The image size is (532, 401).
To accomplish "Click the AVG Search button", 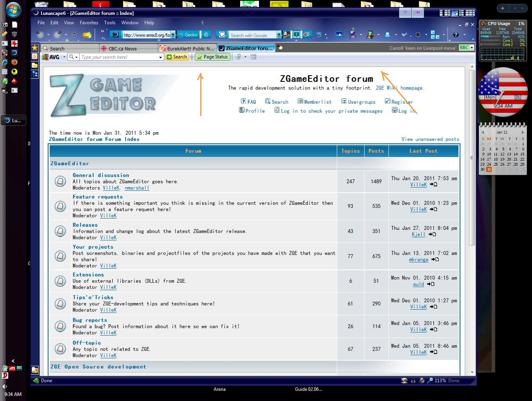I will click(x=177, y=57).
